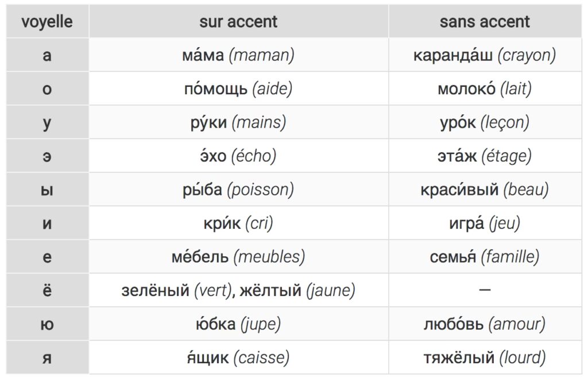Select the "руки" (mains) entry

238,122
